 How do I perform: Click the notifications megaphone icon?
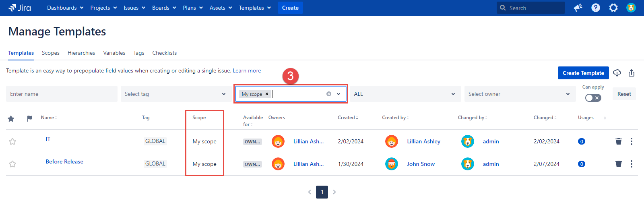[578, 8]
